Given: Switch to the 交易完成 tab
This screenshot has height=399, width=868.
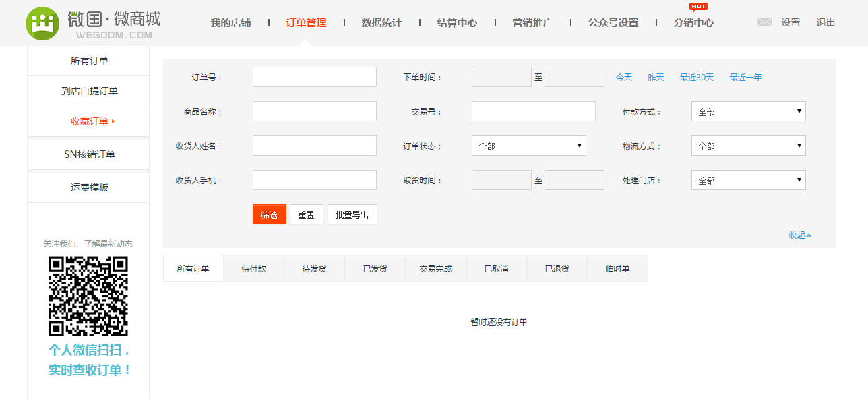Looking at the screenshot, I should click(436, 268).
